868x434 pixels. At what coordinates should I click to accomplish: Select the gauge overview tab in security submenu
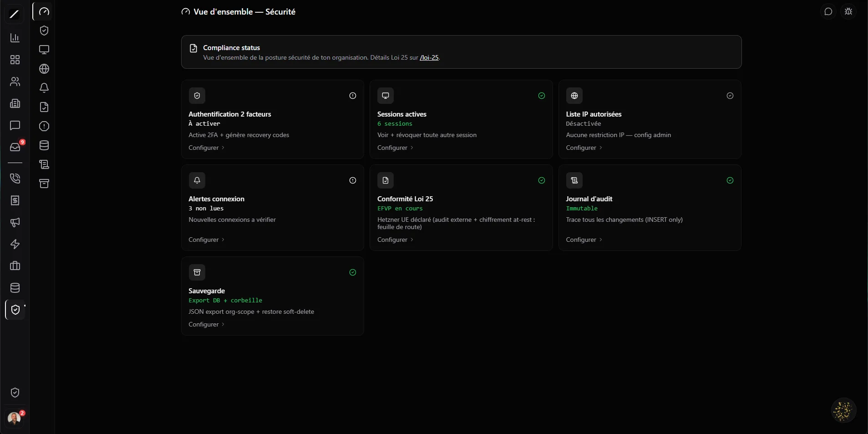point(44,11)
